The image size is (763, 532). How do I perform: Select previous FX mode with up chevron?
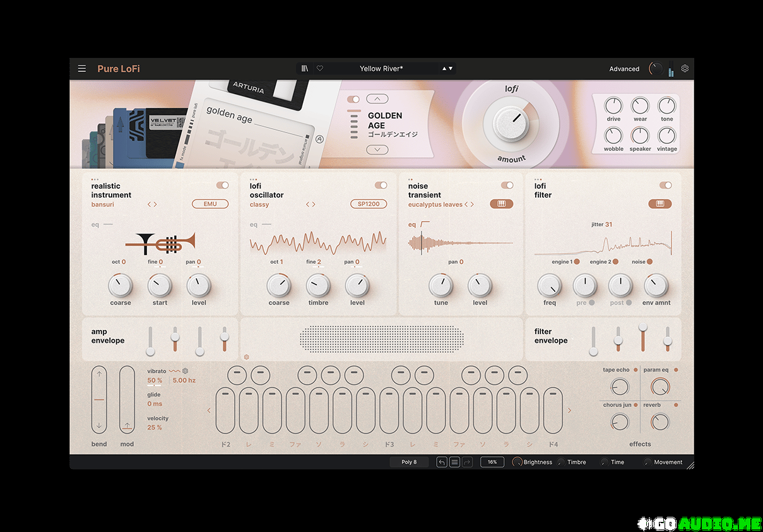[377, 98]
